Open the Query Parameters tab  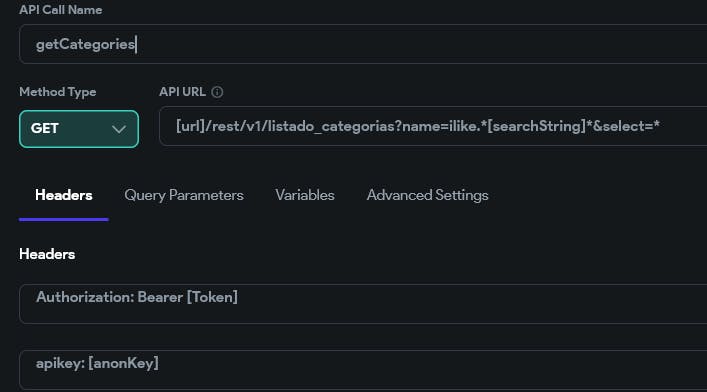(184, 195)
